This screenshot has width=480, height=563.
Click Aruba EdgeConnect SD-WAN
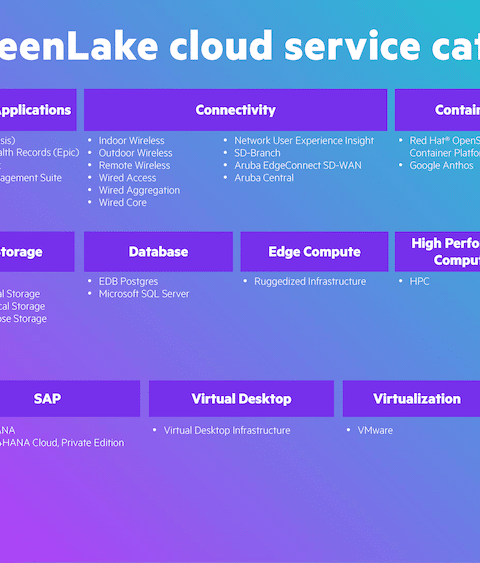point(298,165)
